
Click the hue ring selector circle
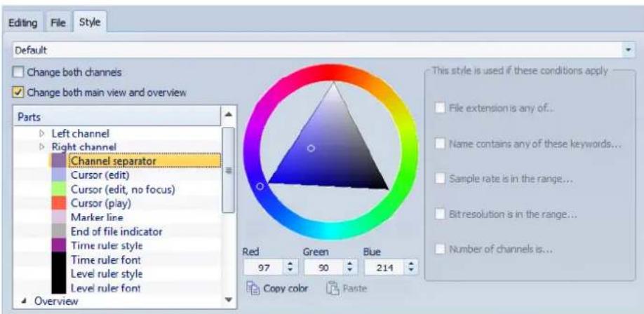(260, 186)
